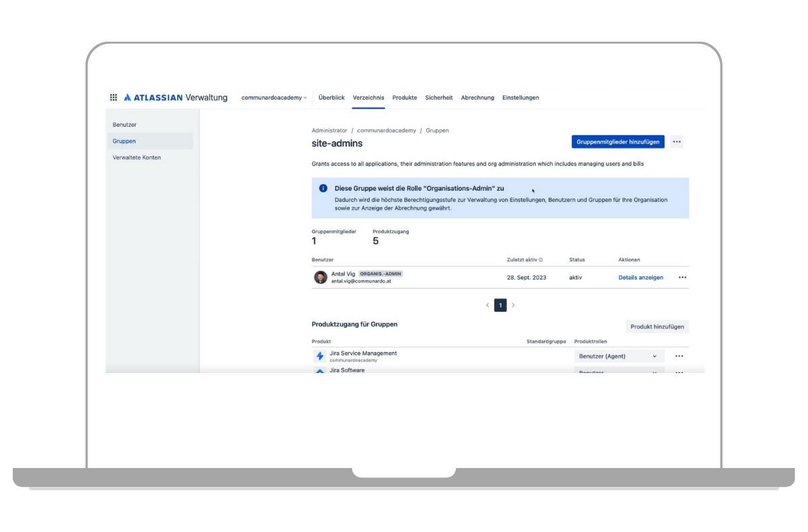This screenshot has width=808, height=532.
Task: Click the Atlassian Verwaltung logo
Action: [x=176, y=98]
